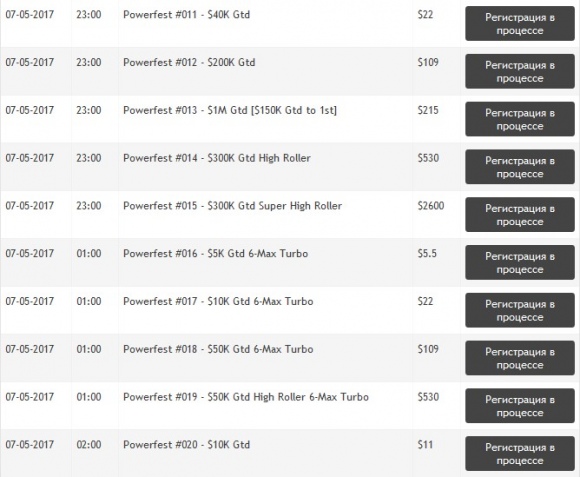Open registration for Powerfest #019 High Roller Turbo
Screen dimensions: 580x477
tap(520, 405)
